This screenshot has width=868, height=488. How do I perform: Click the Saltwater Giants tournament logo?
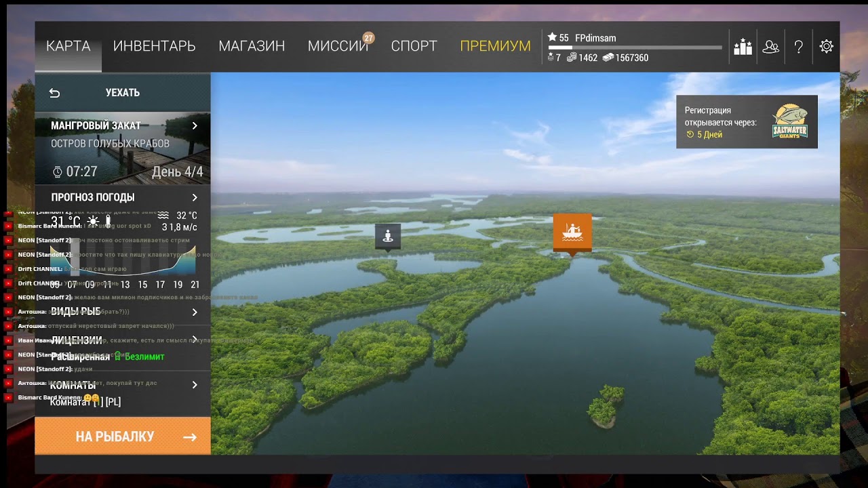coord(790,122)
